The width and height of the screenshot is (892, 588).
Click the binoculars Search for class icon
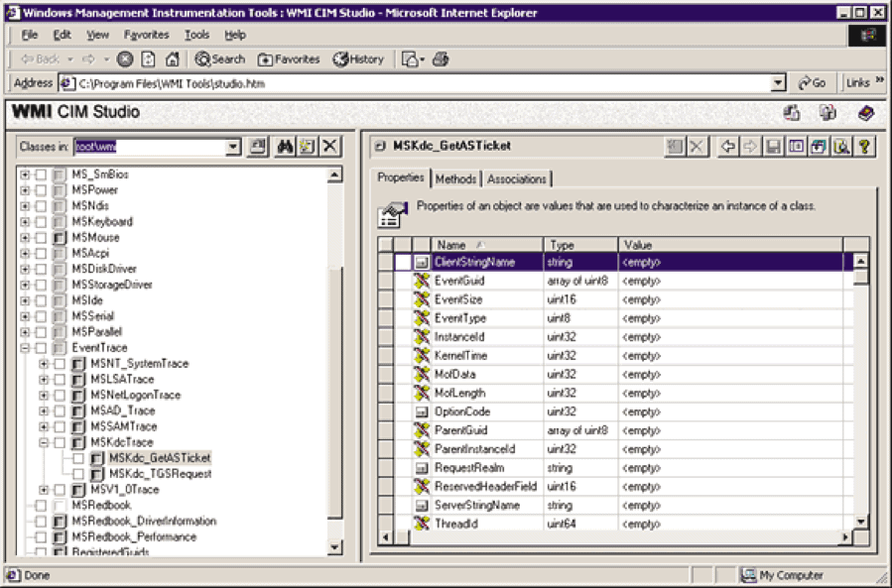click(285, 147)
